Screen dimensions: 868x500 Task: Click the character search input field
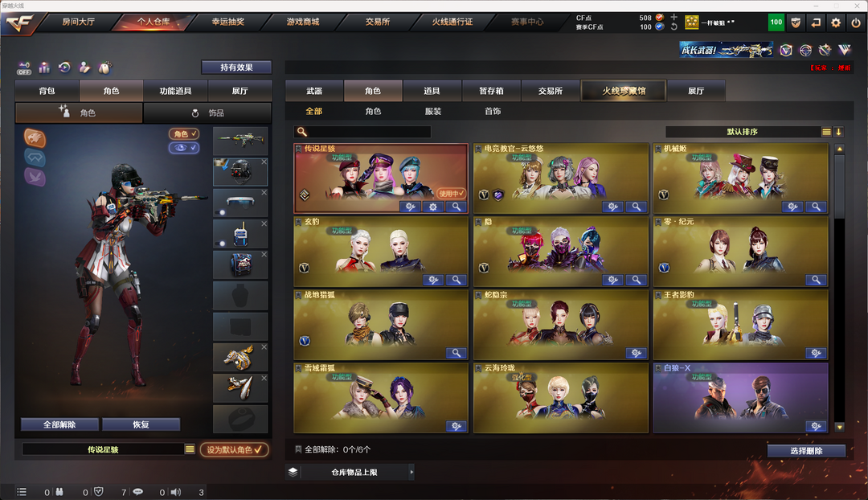tap(362, 132)
